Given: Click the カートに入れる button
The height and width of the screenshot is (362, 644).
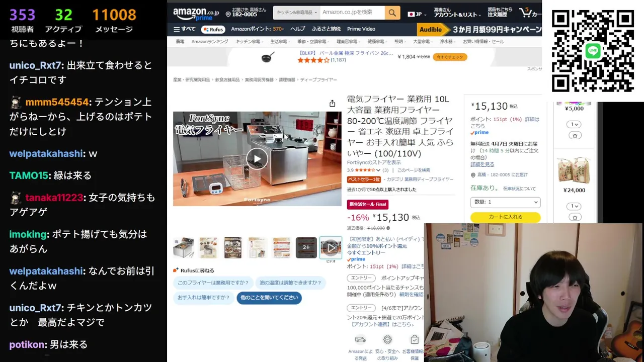Looking at the screenshot, I should pos(505,217).
